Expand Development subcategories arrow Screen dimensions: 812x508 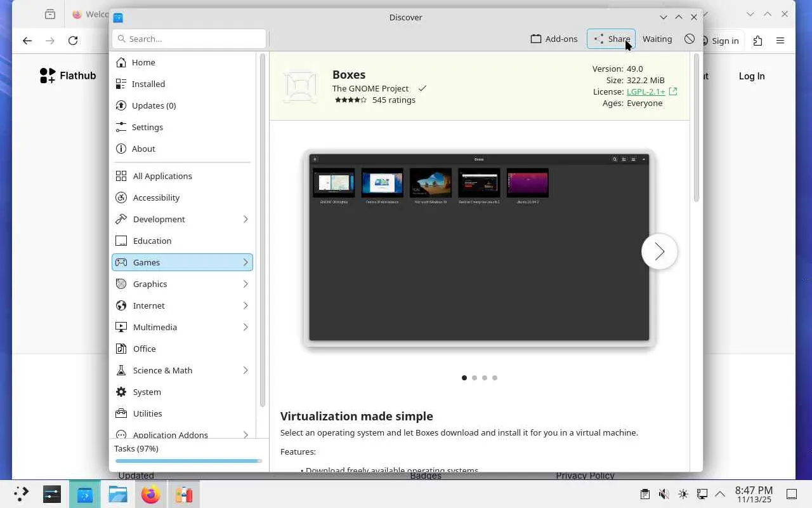pos(246,219)
